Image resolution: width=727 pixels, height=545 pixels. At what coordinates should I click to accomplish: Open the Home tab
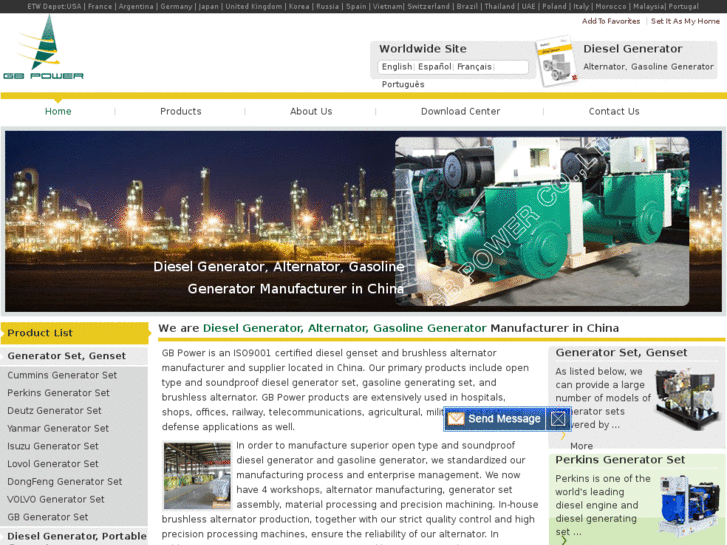(x=58, y=111)
